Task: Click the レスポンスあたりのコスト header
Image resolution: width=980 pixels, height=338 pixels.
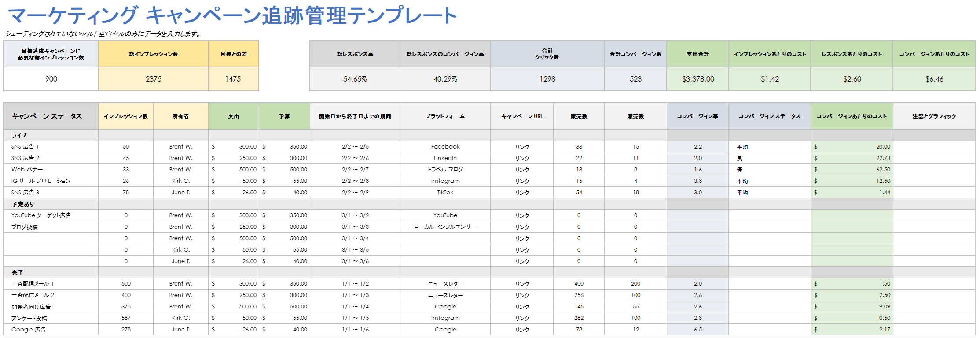Action: click(852, 54)
